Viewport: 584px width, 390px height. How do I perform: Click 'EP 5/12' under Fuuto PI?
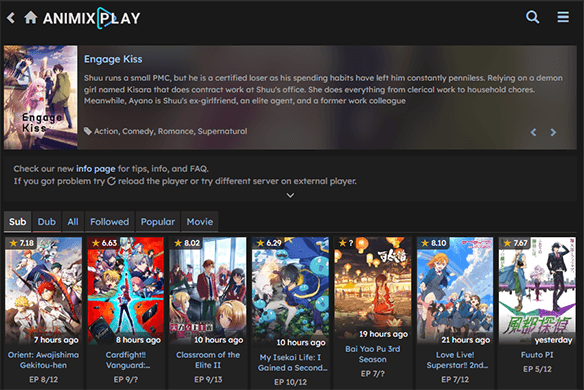[537, 369]
